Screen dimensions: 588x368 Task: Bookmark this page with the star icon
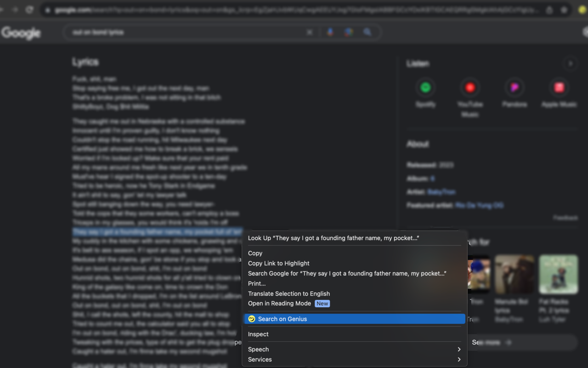point(564,10)
